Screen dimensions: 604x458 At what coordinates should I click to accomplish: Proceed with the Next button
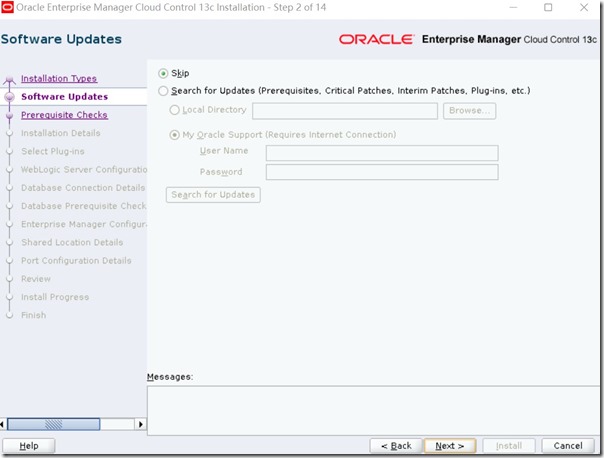[450, 446]
